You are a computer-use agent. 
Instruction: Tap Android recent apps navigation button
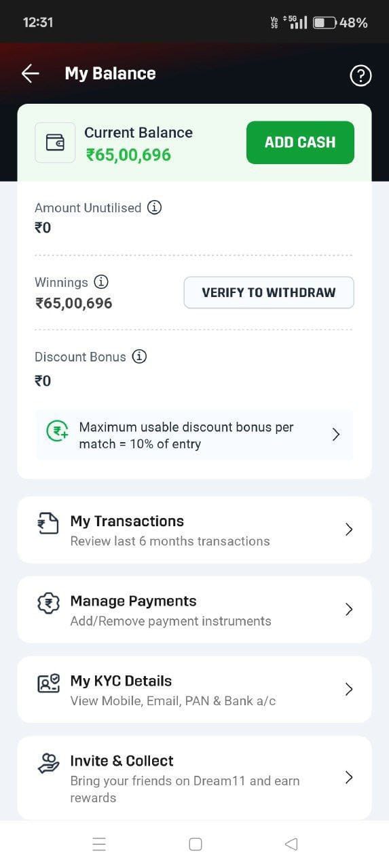coord(99,844)
